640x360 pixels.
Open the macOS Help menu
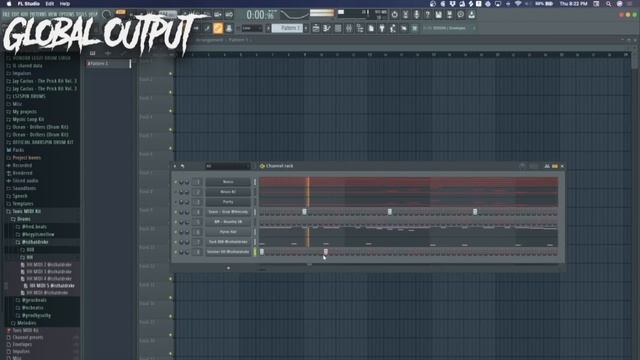coord(65,4)
